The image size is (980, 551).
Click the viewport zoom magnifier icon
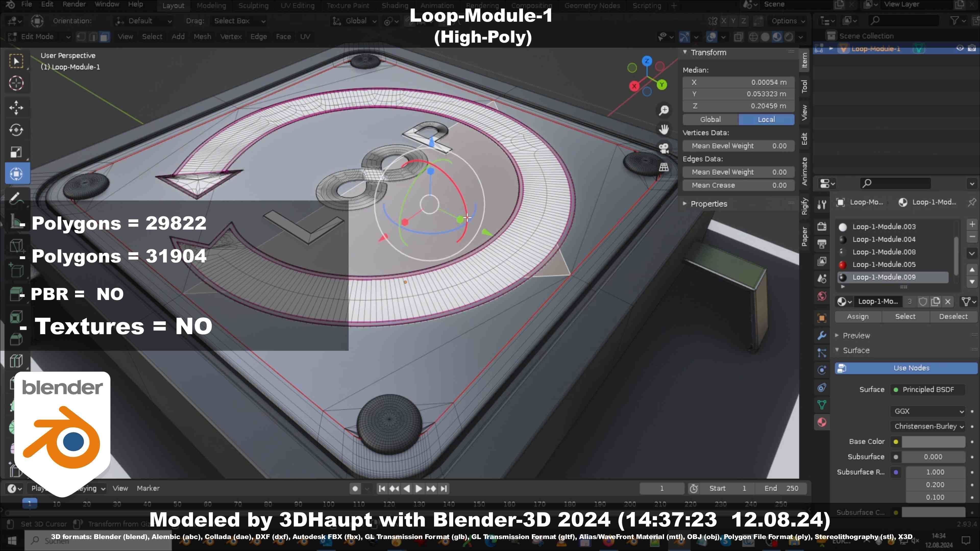(x=664, y=110)
